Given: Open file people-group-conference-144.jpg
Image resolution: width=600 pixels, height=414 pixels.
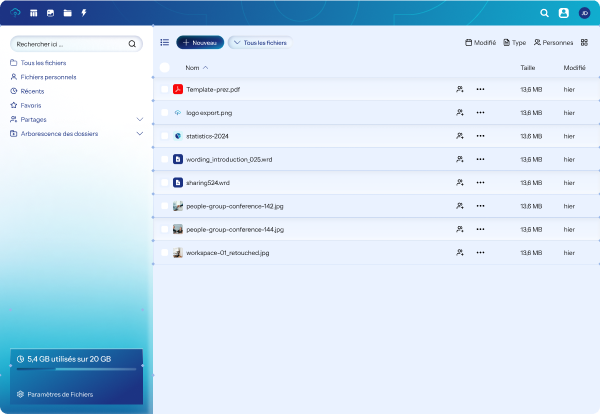Looking at the screenshot, I should click(x=235, y=230).
